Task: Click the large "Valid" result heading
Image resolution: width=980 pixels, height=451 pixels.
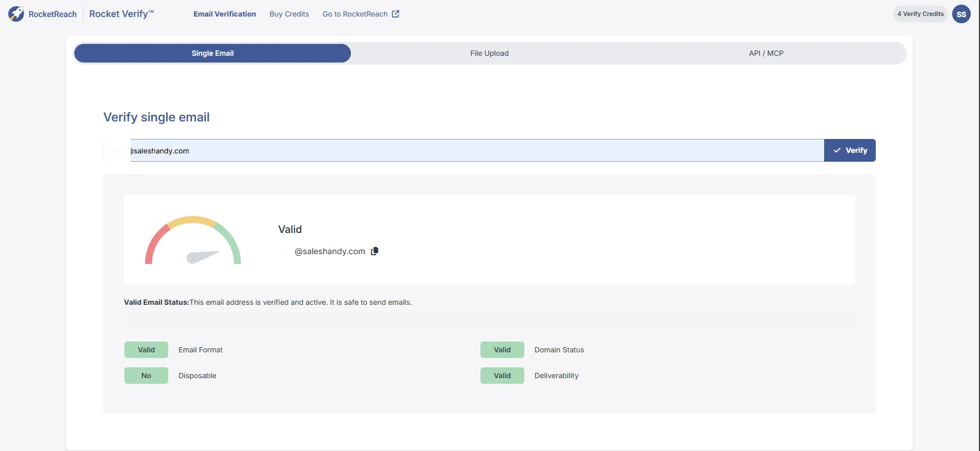Action: (x=290, y=229)
